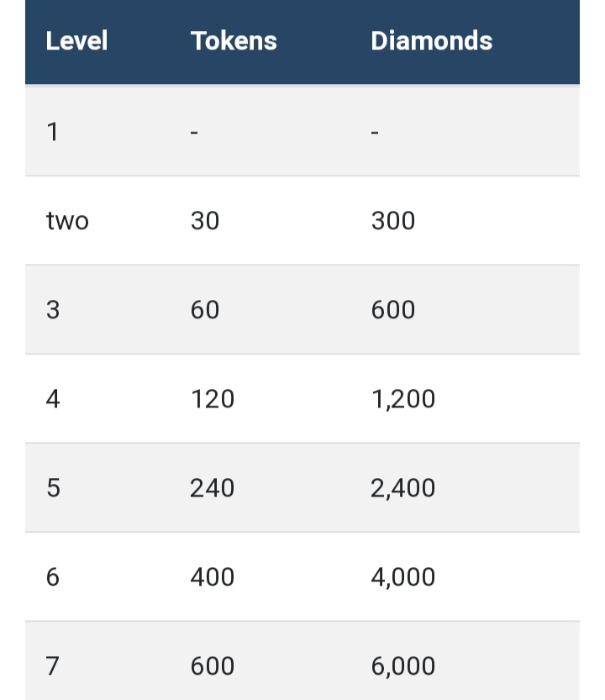Click the level 3 cell
Viewport: 605px width, 700px height.
point(53,310)
